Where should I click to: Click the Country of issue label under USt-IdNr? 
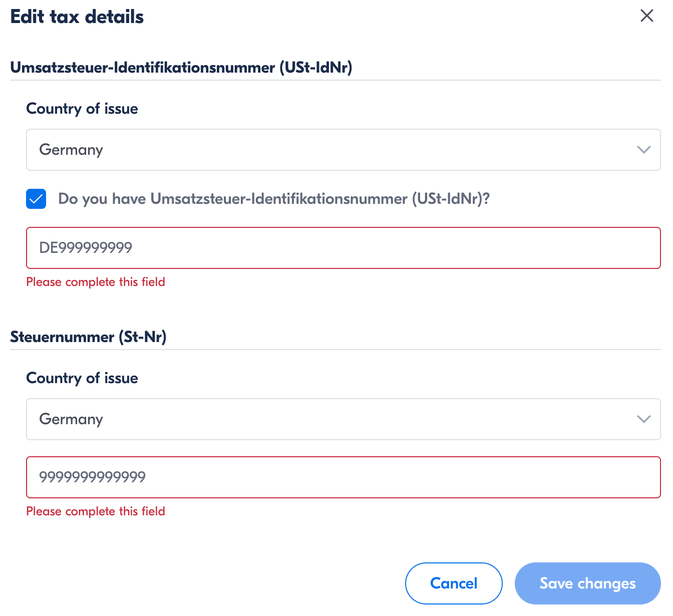pos(82,109)
